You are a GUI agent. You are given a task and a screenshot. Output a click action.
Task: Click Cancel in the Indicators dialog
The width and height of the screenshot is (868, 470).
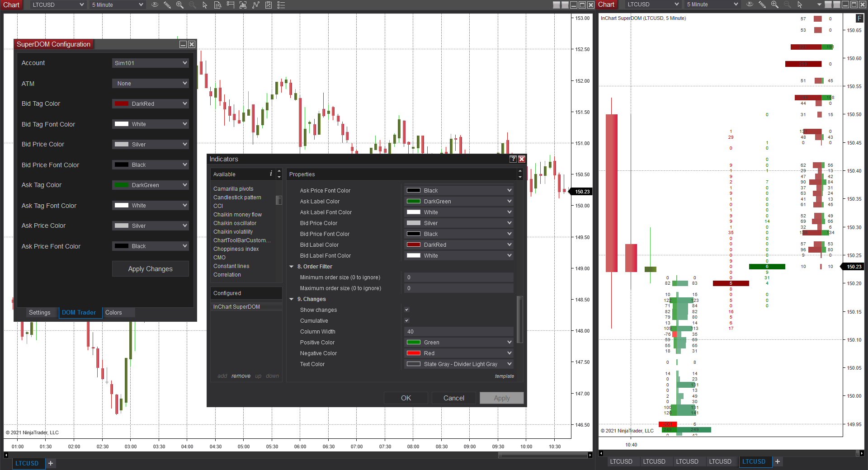454,398
